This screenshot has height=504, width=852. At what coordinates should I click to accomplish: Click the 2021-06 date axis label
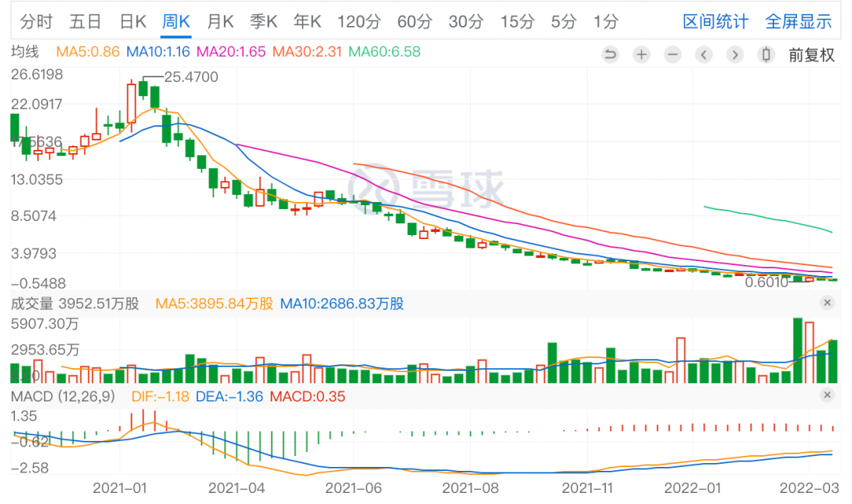(x=353, y=487)
